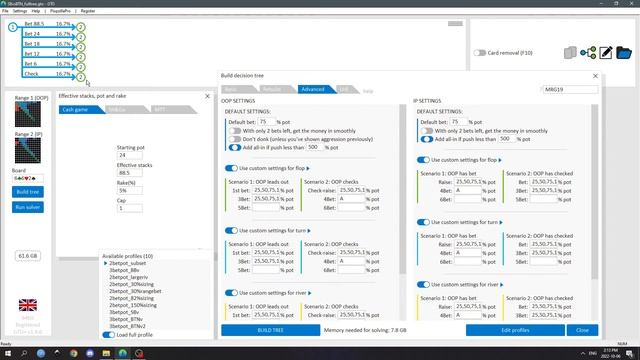Image resolution: width=640 pixels, height=360 pixels.
Task: Toggle IP custom settings for turn
Action: tap(423, 222)
